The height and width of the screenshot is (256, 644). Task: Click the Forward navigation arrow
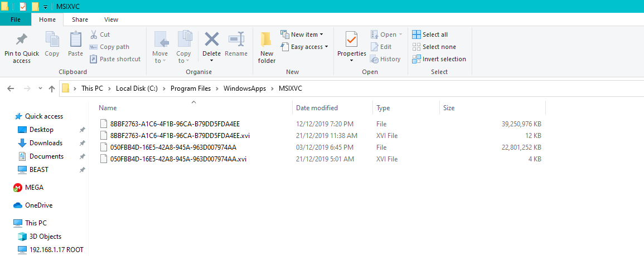27,88
